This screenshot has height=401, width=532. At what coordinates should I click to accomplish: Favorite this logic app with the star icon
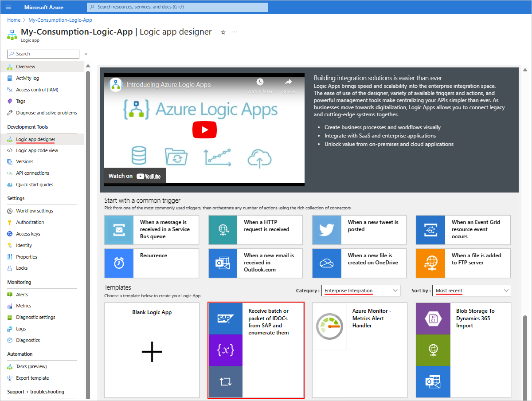coord(223,32)
